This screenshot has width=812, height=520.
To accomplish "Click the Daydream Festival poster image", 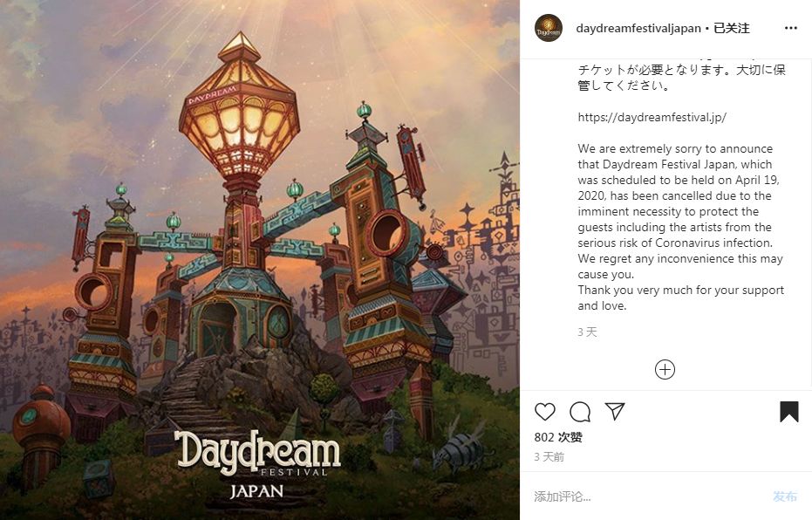I will (260, 260).
